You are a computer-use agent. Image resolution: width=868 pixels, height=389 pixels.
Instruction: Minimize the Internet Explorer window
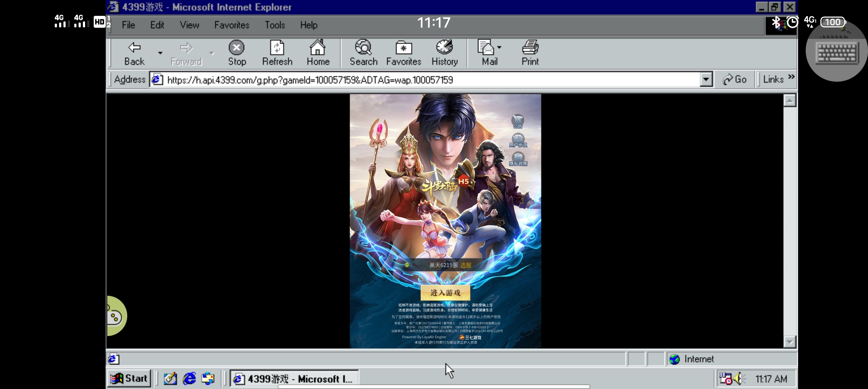(761, 7)
